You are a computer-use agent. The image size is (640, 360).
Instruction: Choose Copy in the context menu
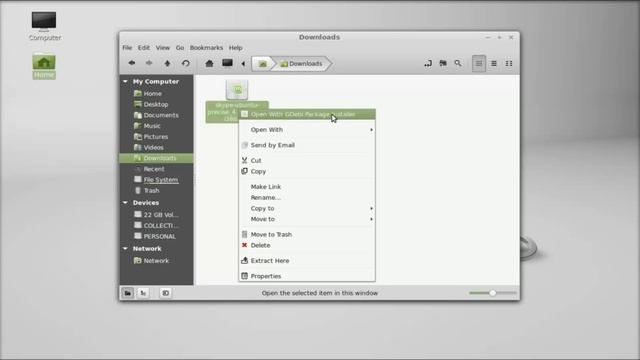[x=307, y=171]
